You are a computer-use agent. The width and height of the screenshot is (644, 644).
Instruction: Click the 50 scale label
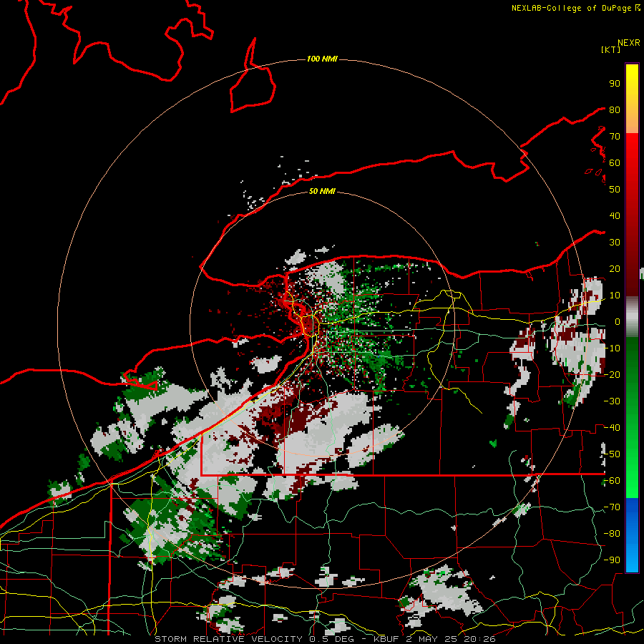615,190
